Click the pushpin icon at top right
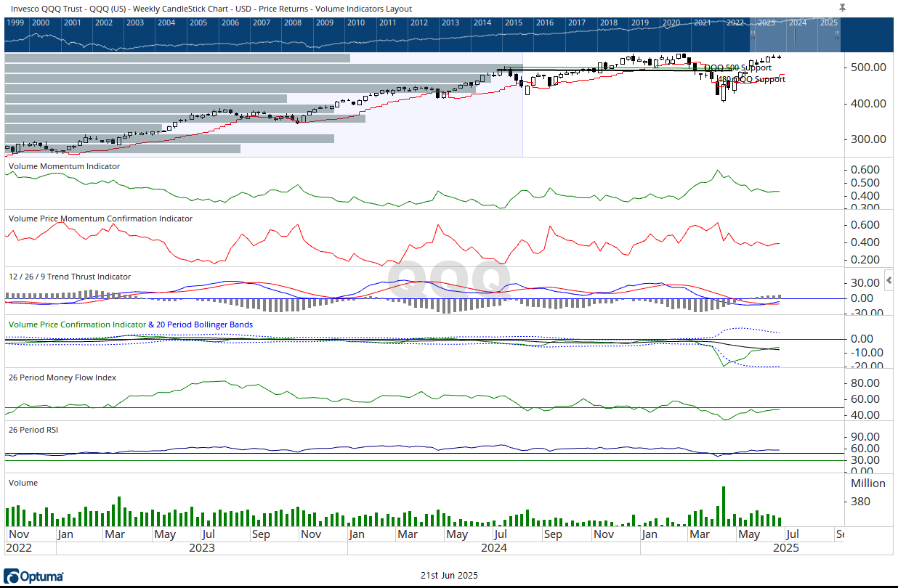 click(842, 7)
